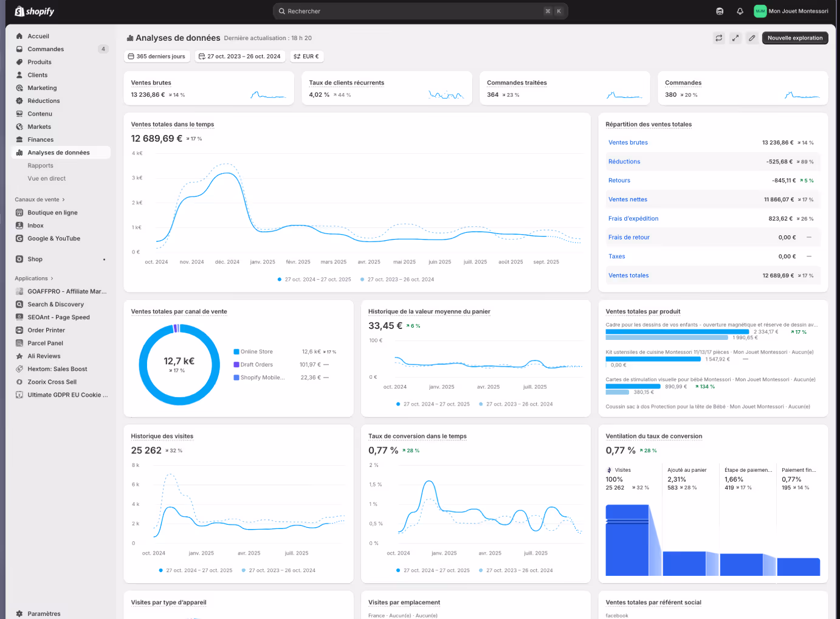840x619 pixels.
Task: Click the Nouvelle exploration button
Action: tap(795, 38)
